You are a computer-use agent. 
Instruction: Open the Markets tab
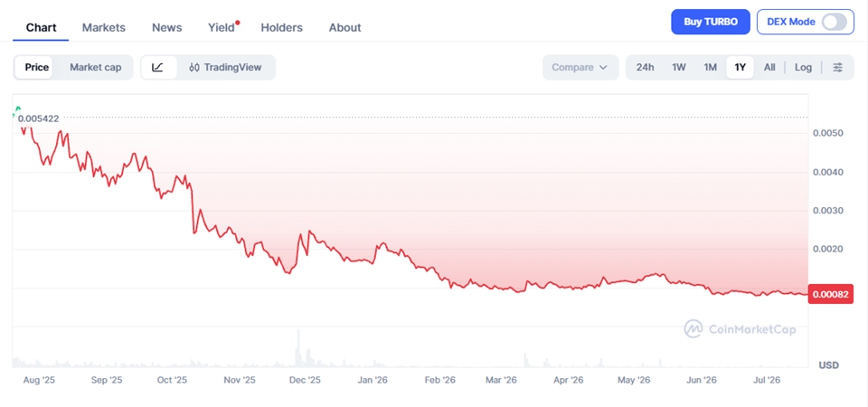click(x=103, y=28)
